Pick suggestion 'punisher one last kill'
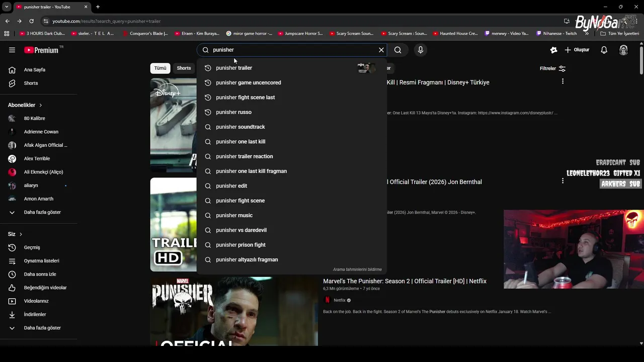 click(x=291, y=141)
